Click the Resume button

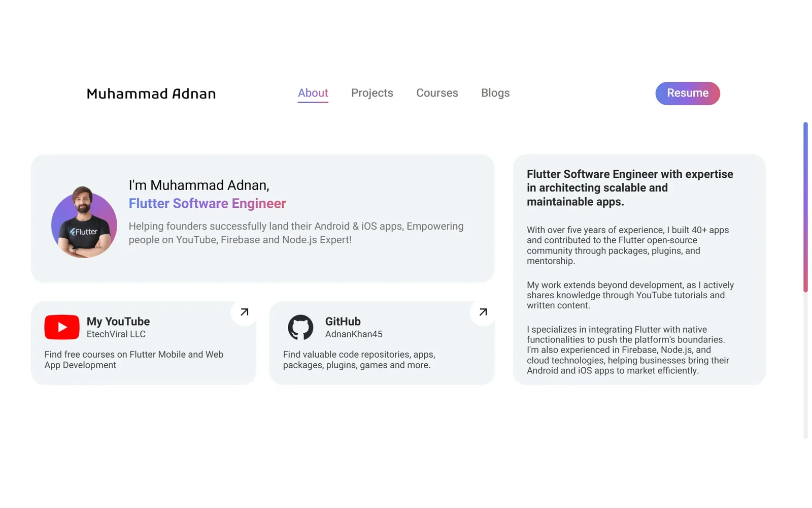coord(688,93)
